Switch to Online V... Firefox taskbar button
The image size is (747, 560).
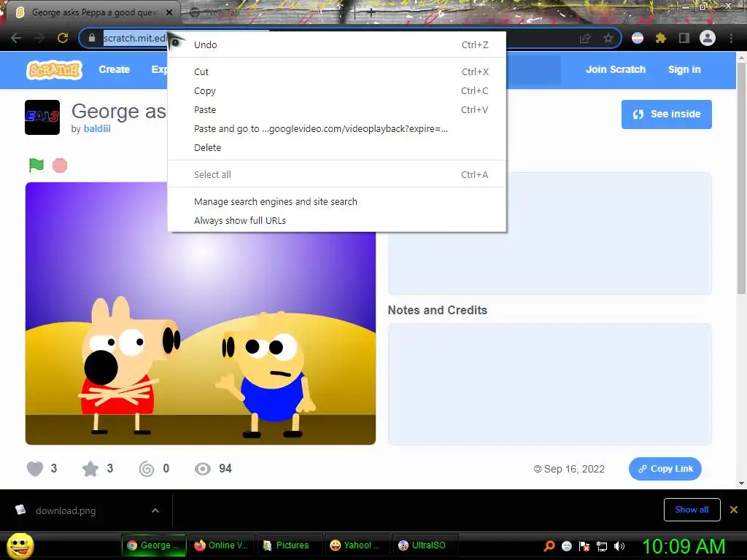222,545
